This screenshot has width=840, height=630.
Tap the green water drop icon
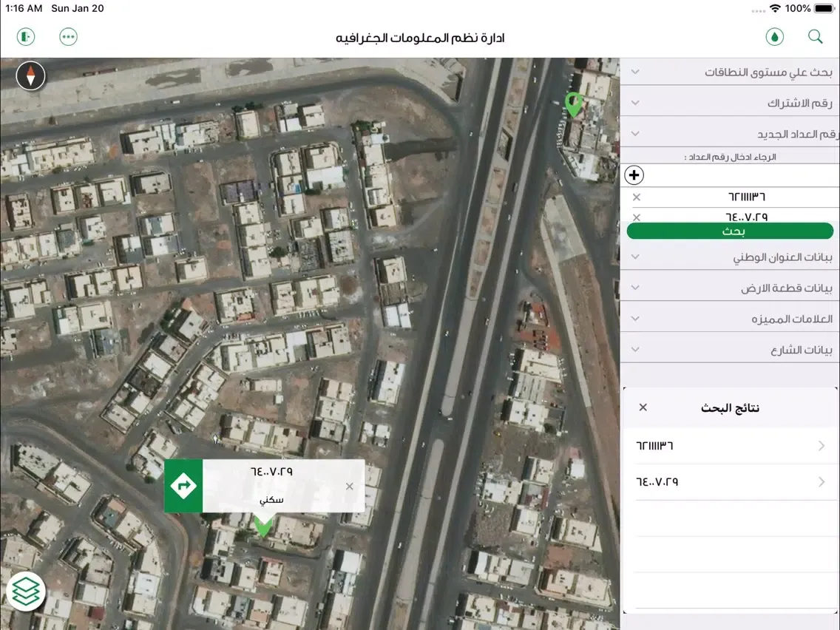coord(775,37)
